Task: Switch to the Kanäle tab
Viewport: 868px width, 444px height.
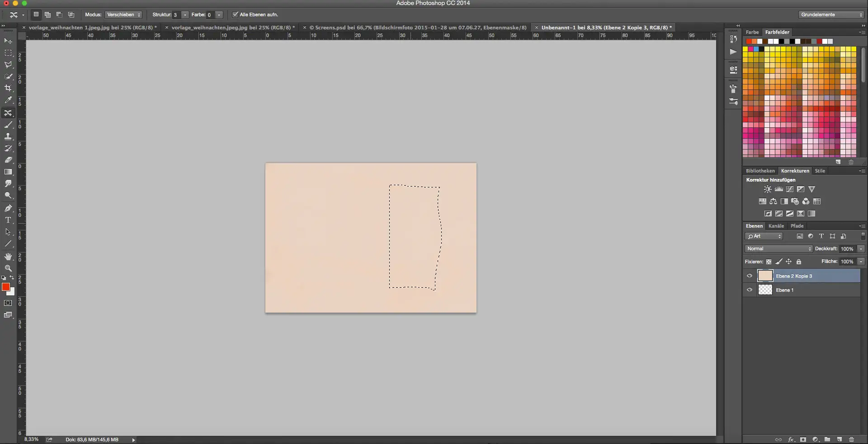Action: [x=777, y=226]
